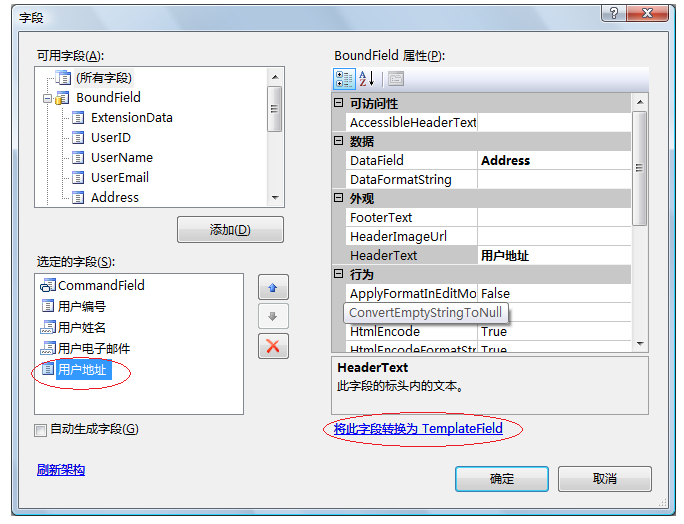684x524 pixels.
Task: Edit the AccessibleHeaderText value field
Action: pos(554,123)
